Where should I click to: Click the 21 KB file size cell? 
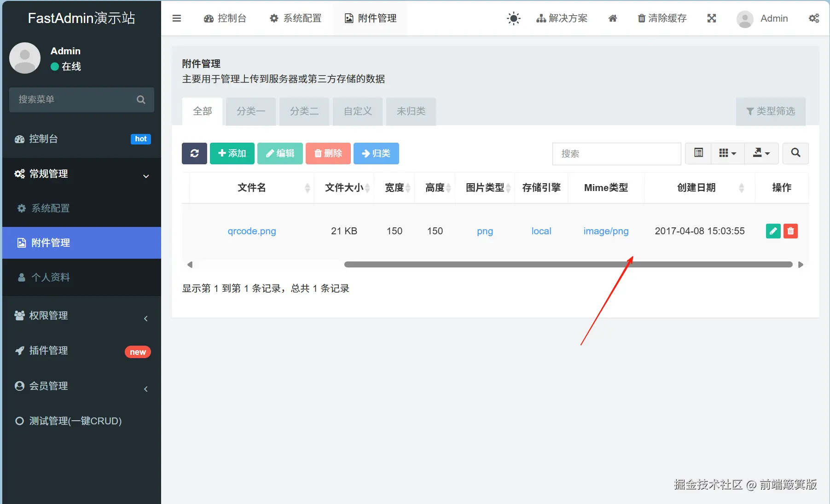click(344, 231)
